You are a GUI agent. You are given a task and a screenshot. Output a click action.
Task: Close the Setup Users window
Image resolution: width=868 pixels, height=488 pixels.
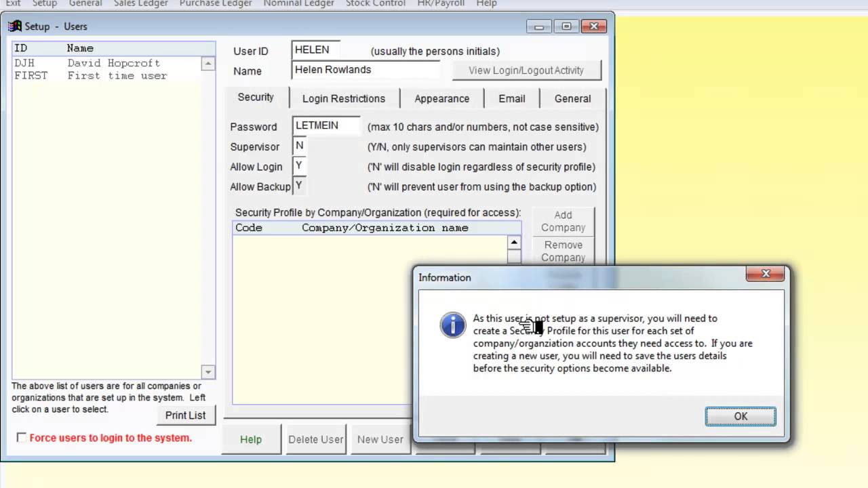593,26
